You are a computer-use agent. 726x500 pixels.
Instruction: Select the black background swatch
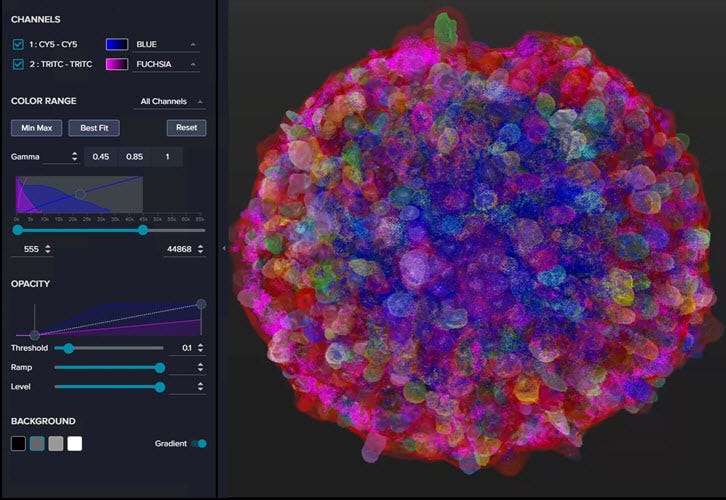coord(18,443)
